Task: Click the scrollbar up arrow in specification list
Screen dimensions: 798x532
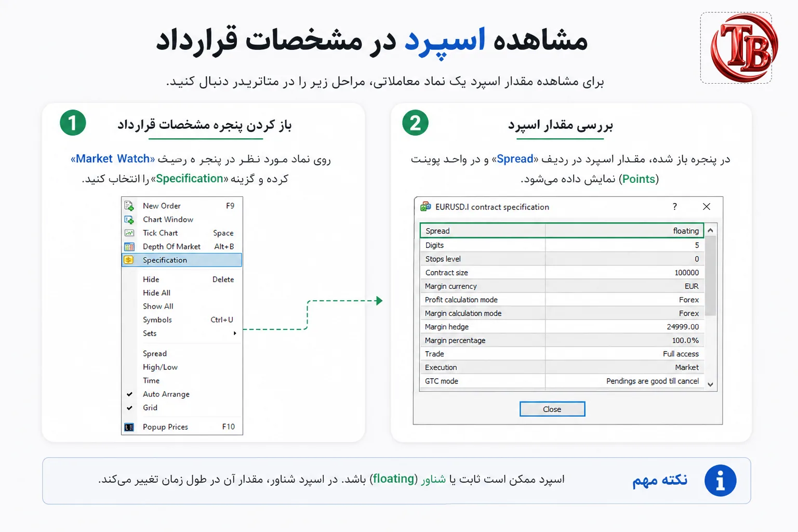Action: [x=710, y=230]
